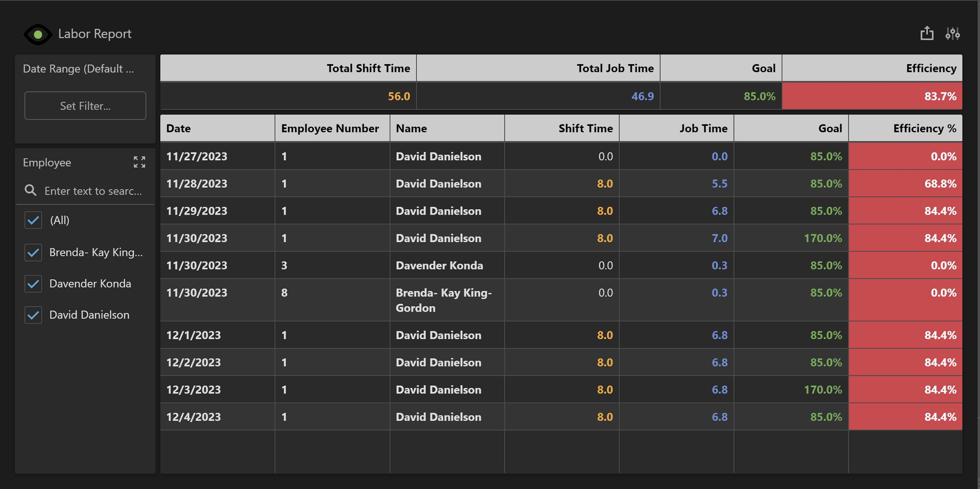Viewport: 980px width, 489px height.
Task: Toggle the David Danielson checkbox
Action: click(33, 315)
